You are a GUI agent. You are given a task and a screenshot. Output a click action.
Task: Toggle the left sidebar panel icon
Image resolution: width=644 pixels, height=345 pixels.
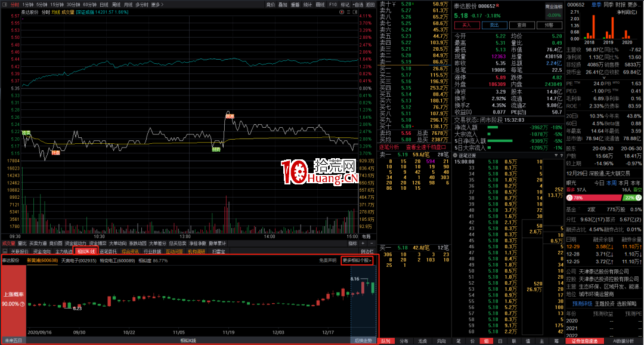coord(5,5)
